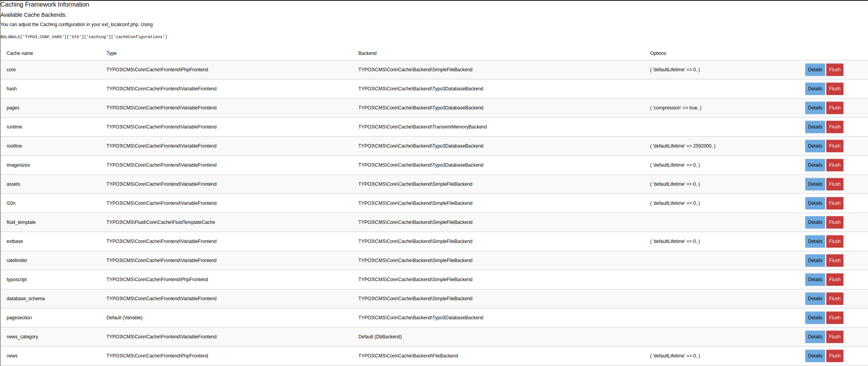Open Details for the hash cache
This screenshot has height=366, width=868.
815,89
